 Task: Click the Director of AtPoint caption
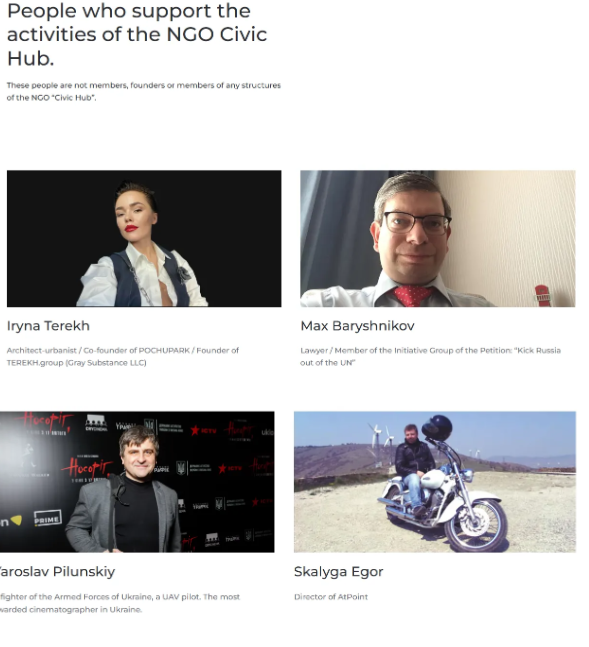coord(331,597)
